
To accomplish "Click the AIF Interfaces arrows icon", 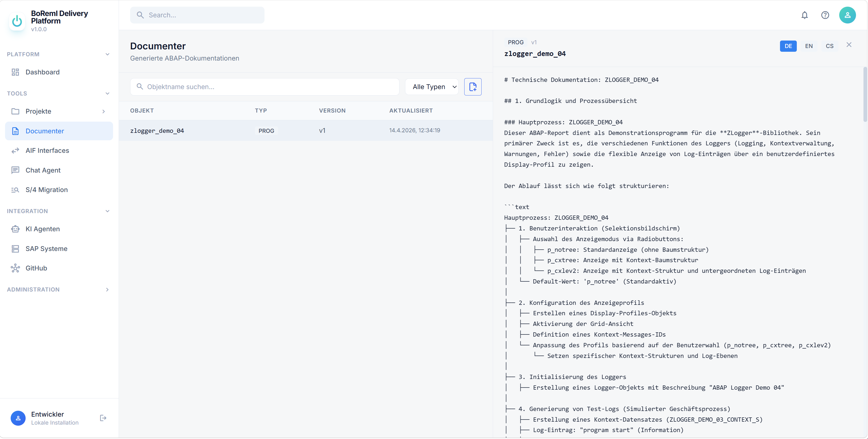I will click(x=15, y=151).
